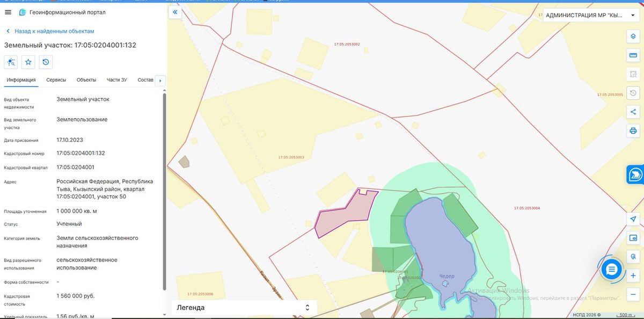Viewport: 644px width, 319px height.
Task: Click the area selection search tool
Action: [x=633, y=74]
